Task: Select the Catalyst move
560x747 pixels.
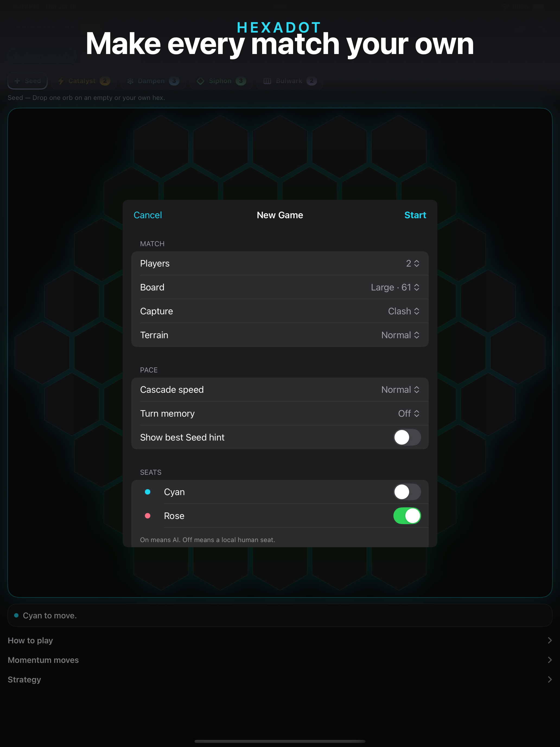Action: (84, 81)
